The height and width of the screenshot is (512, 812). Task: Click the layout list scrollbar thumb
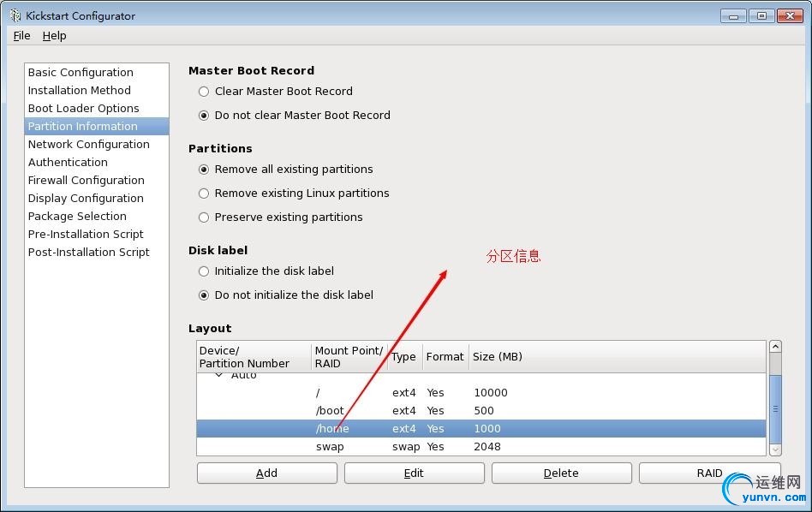coord(775,409)
